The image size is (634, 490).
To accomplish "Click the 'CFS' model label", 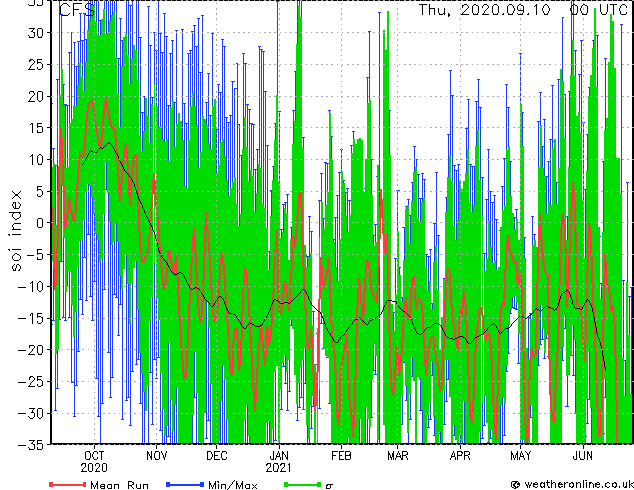I will click(x=77, y=10).
